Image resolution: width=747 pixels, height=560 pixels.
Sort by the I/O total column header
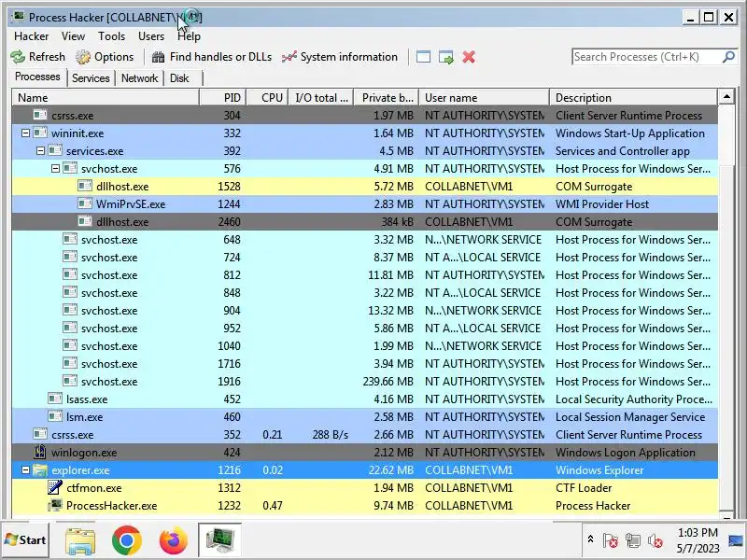(321, 98)
